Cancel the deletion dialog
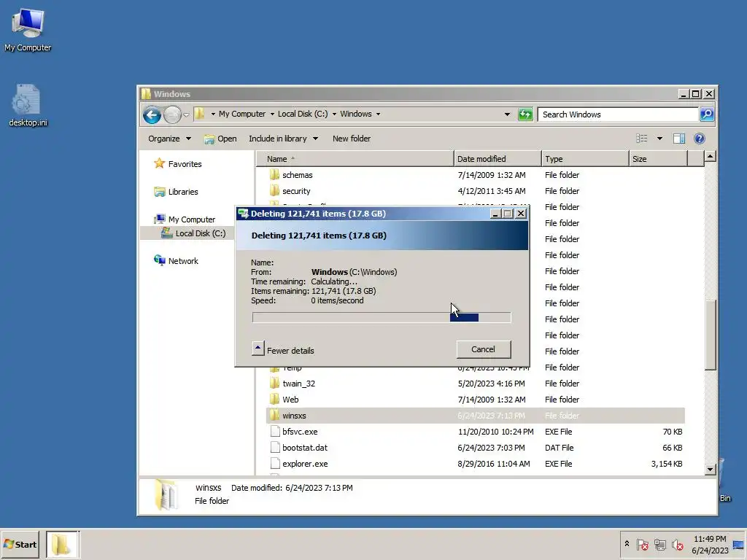 click(x=484, y=349)
